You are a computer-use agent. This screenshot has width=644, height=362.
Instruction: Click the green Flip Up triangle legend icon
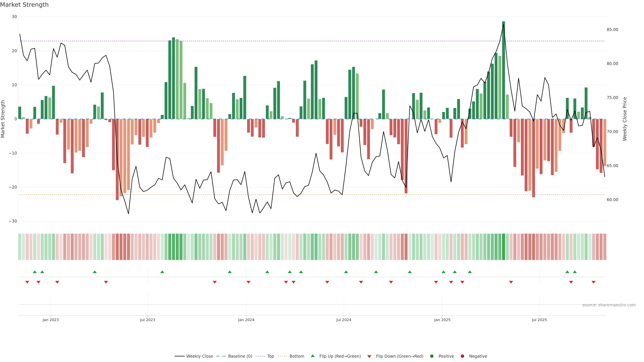(x=312, y=356)
